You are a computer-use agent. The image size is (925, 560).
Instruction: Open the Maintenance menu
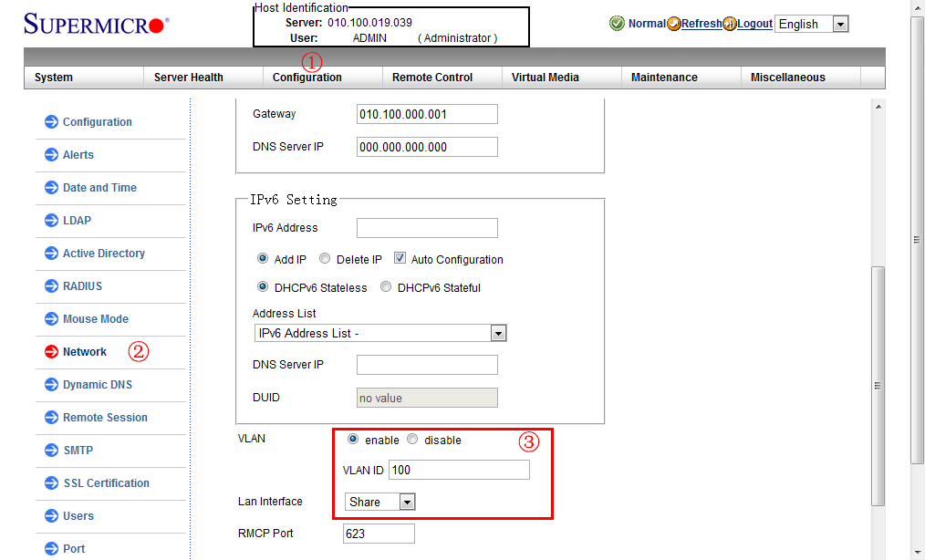[x=664, y=78]
